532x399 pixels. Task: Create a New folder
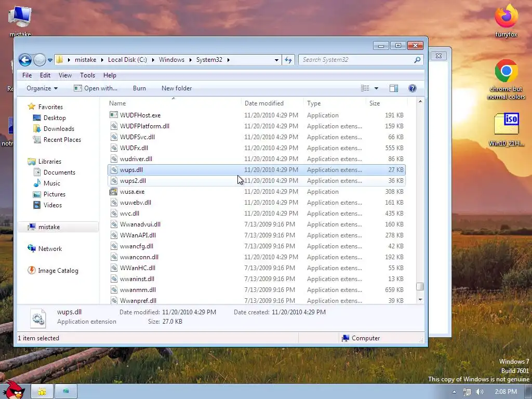tap(177, 88)
